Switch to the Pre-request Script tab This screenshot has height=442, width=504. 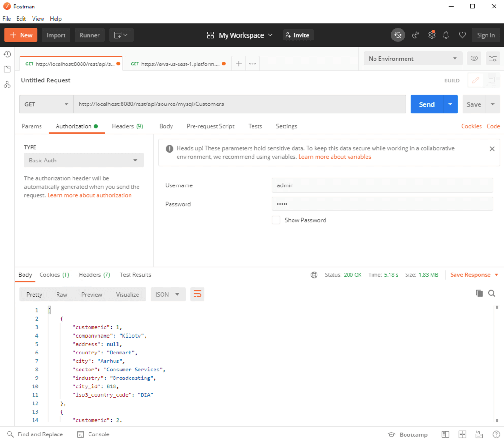211,126
